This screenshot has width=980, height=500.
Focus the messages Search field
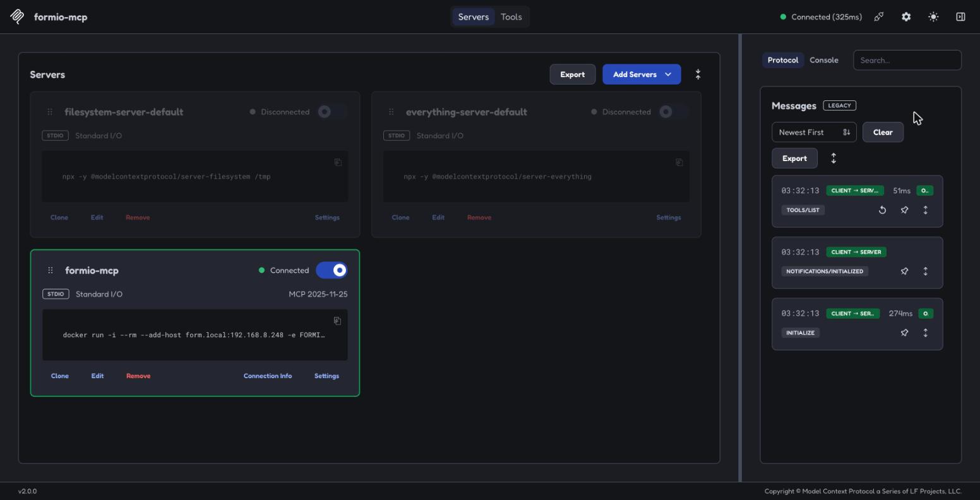tap(907, 60)
